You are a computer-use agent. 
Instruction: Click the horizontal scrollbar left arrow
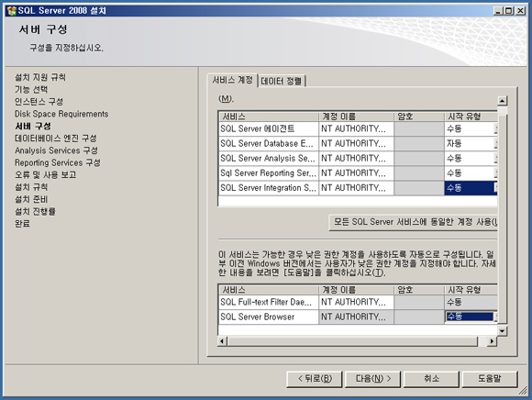(x=222, y=341)
